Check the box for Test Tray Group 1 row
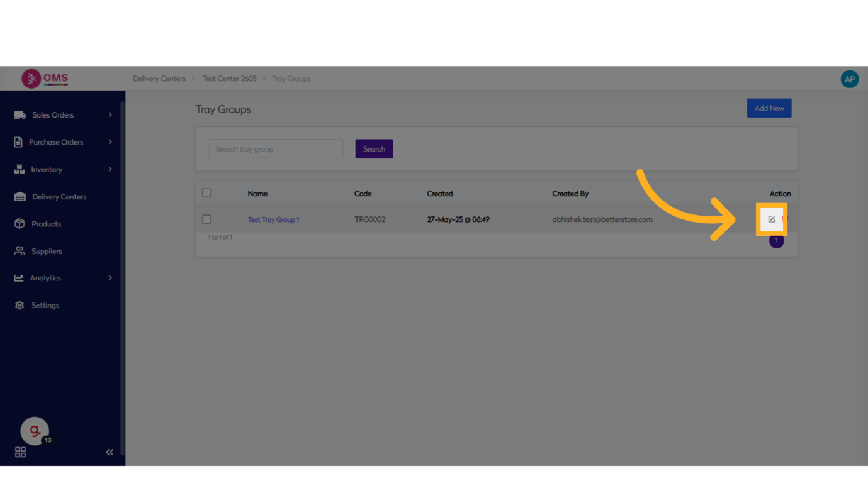868x488 pixels. point(206,219)
